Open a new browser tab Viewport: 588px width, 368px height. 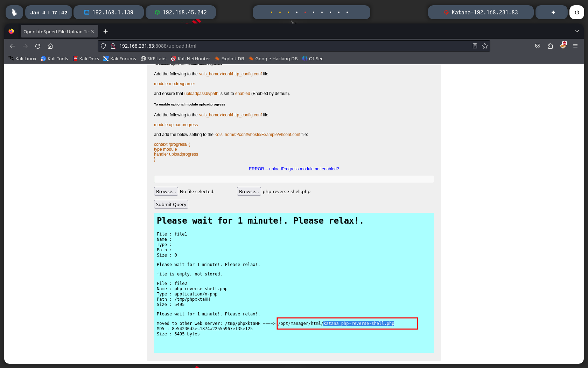[x=105, y=32]
